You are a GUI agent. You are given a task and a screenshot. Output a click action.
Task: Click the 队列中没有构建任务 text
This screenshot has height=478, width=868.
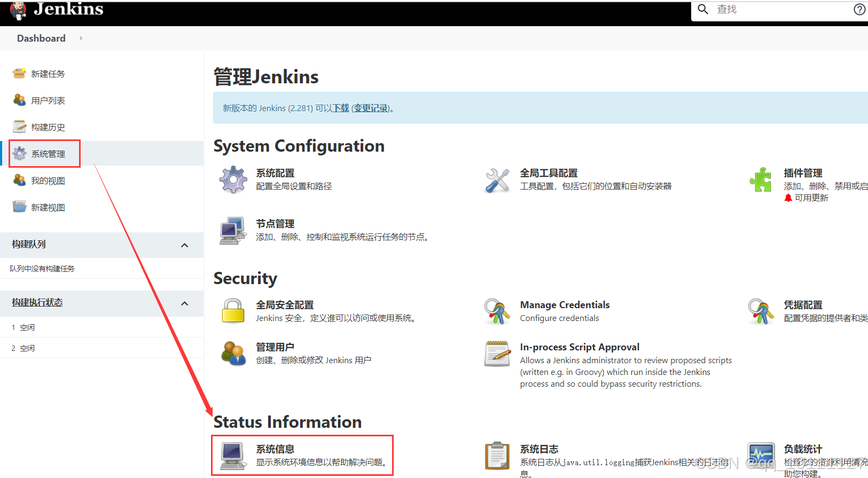[x=42, y=269]
